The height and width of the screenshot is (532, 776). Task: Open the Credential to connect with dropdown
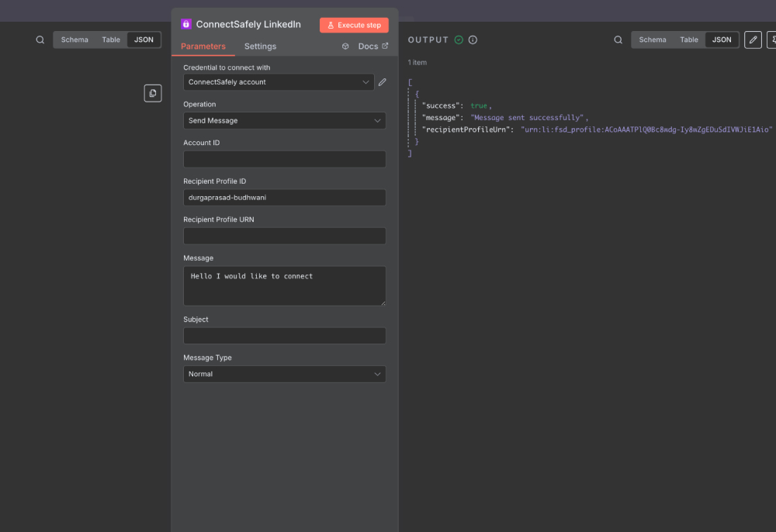[279, 81]
